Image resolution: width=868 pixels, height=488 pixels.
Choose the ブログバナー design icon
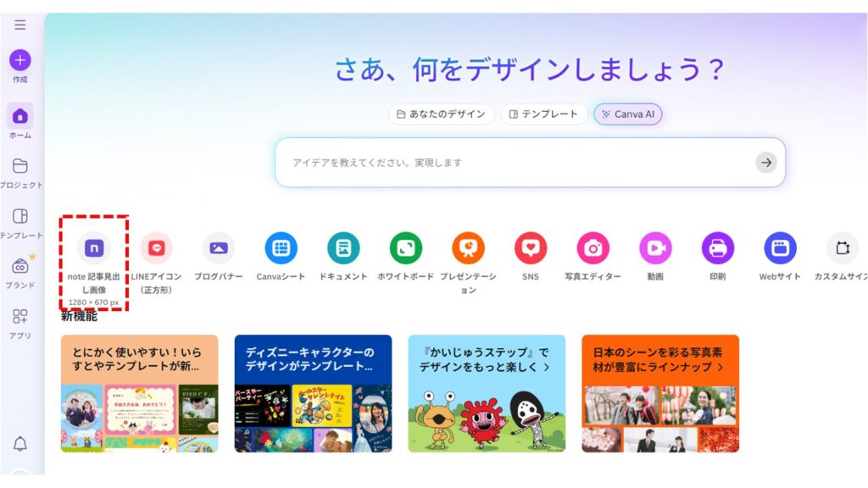(x=219, y=248)
